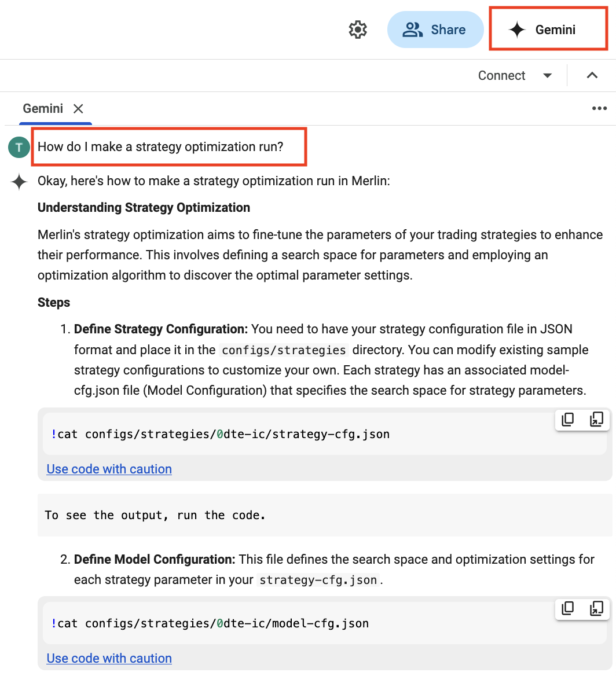Click the Gemini sparkle icon beside the response

pos(19,182)
